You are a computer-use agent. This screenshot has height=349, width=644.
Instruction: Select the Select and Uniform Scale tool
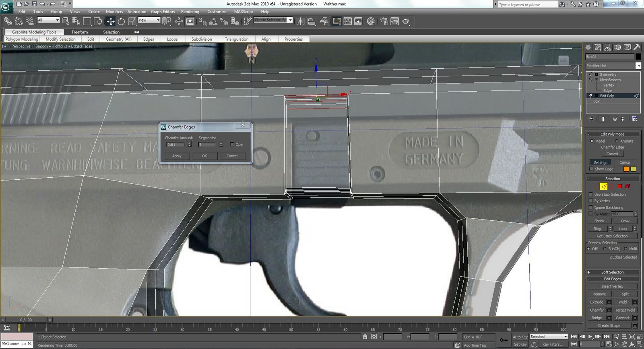(x=132, y=21)
